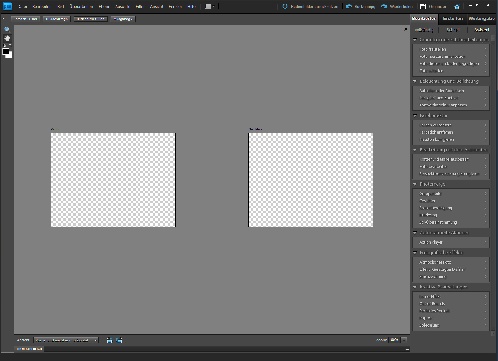Viewport: 498px width, 361px height.
Task: Click the small icon at canvas top-right corner
Action: 405,29
